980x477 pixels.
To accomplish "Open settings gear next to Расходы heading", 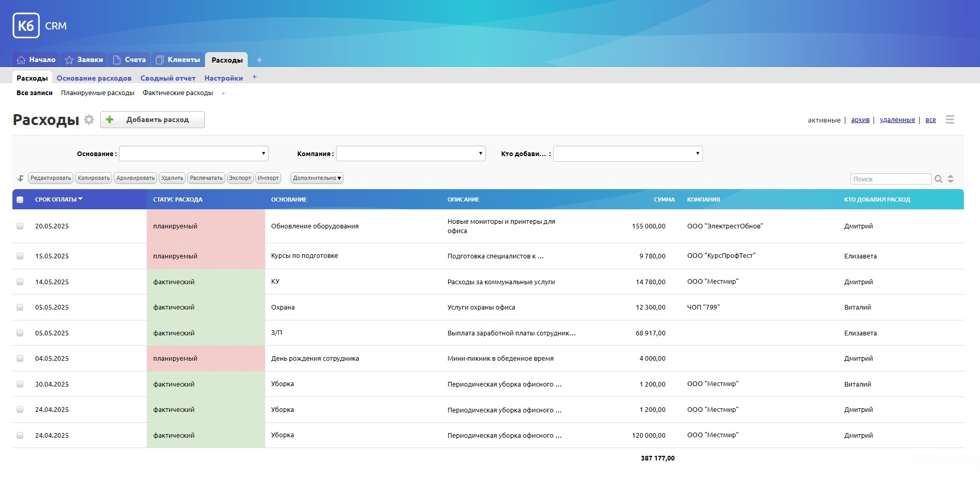I will 89,120.
